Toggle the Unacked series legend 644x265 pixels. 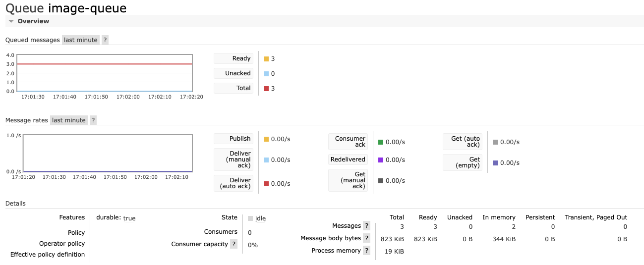(234, 73)
